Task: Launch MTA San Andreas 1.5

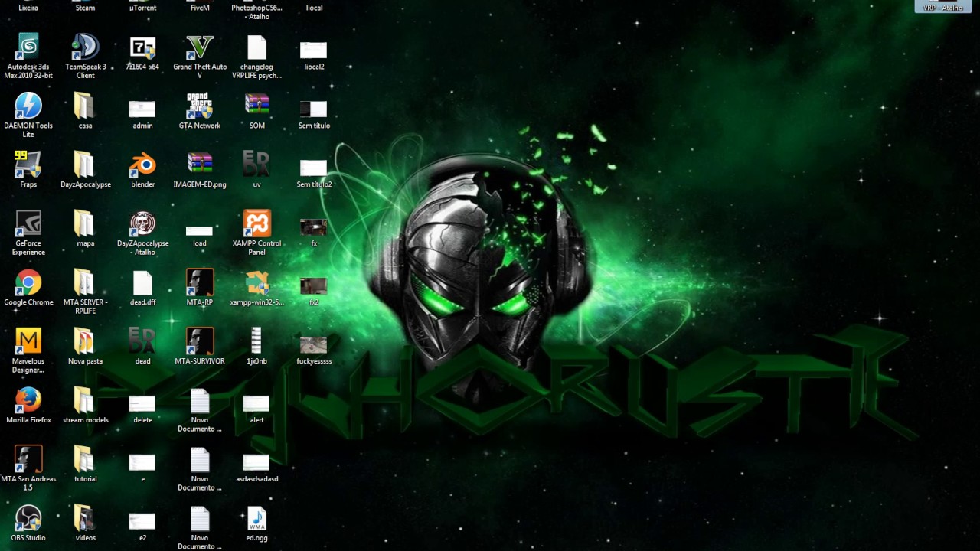Action: [x=28, y=460]
